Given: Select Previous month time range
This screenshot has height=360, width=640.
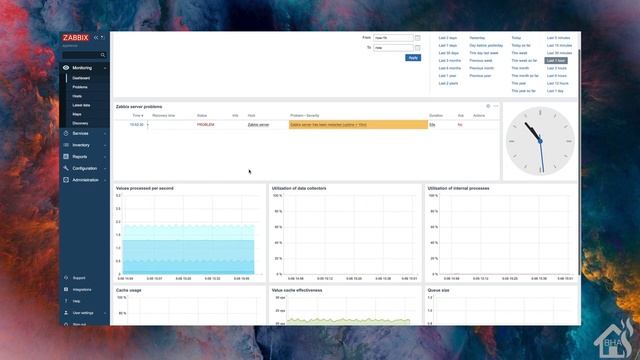Looking at the screenshot, I should [x=482, y=68].
